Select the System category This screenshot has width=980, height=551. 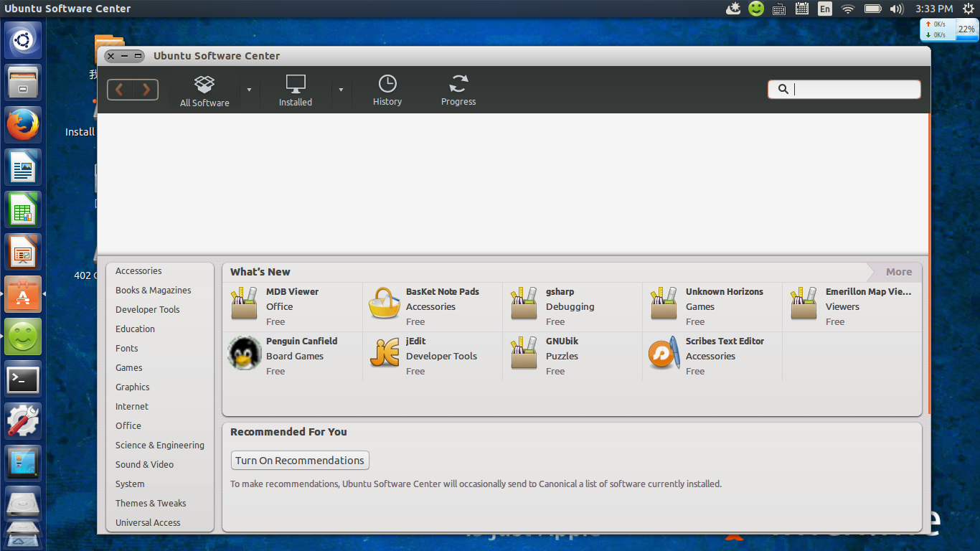(130, 484)
